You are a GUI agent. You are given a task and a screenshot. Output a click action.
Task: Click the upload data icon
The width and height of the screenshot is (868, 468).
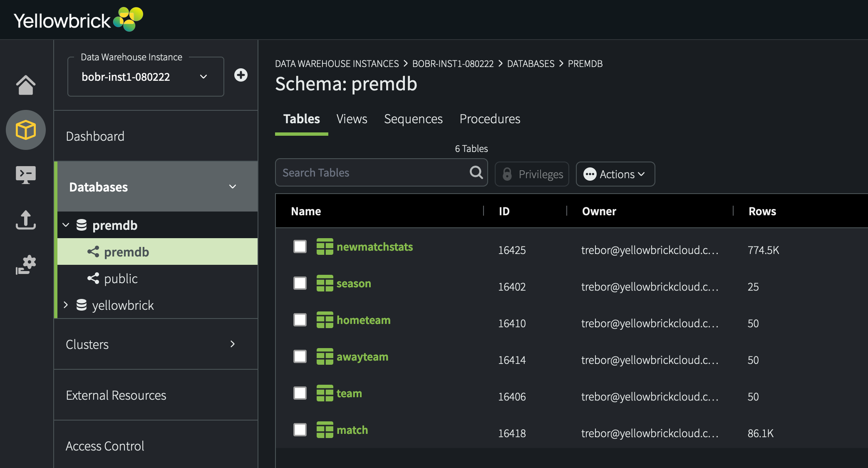(x=26, y=220)
